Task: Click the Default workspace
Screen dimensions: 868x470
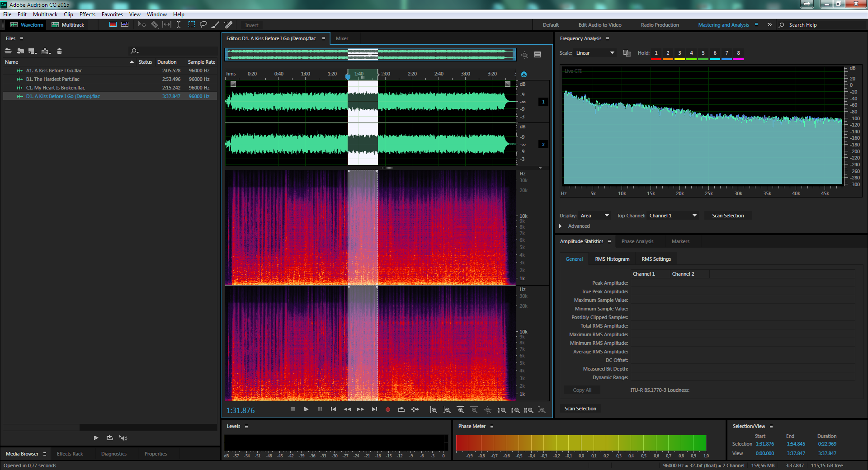Action: coord(551,25)
